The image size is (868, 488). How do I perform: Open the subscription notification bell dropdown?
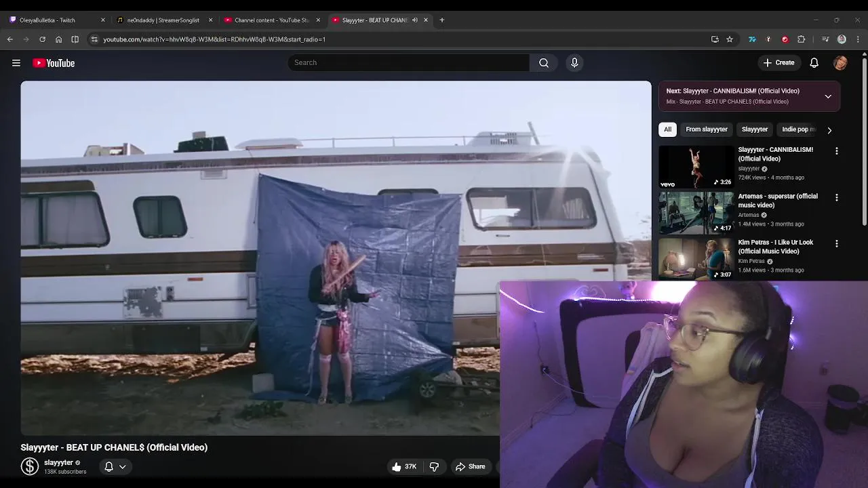click(x=115, y=466)
